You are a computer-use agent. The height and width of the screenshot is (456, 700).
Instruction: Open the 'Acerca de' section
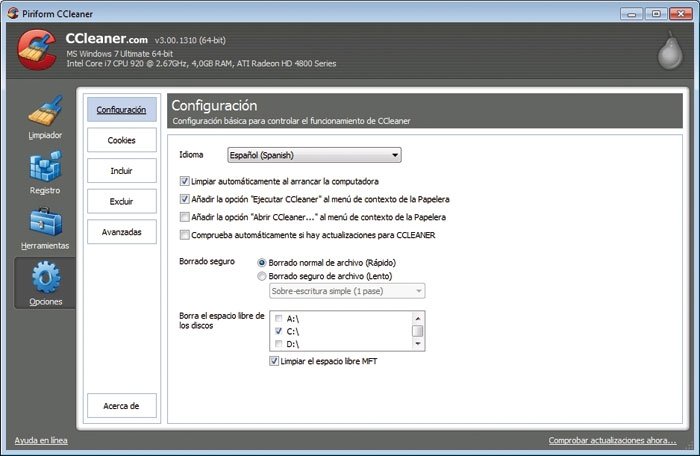pyautogui.click(x=121, y=406)
